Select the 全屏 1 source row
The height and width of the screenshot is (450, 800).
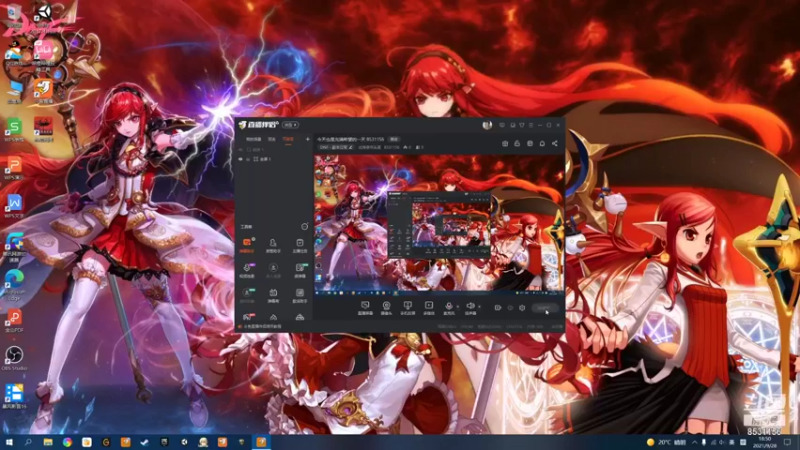tap(274, 159)
